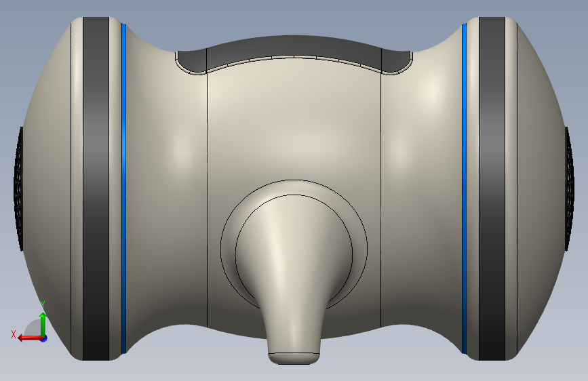Select the left domed end cap
This screenshot has height=381, width=588.
(x=47, y=188)
